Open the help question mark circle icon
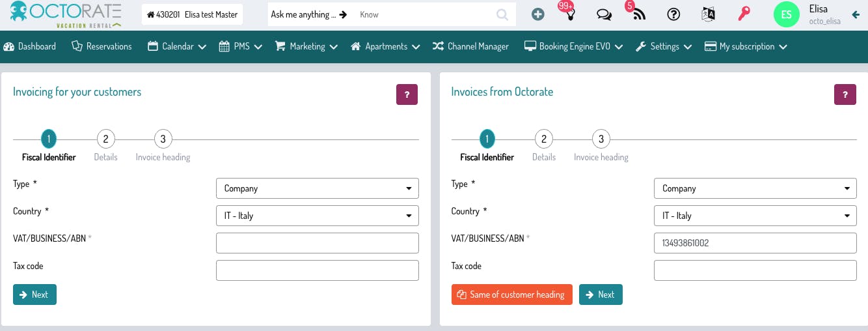This screenshot has width=868, height=331. (673, 14)
